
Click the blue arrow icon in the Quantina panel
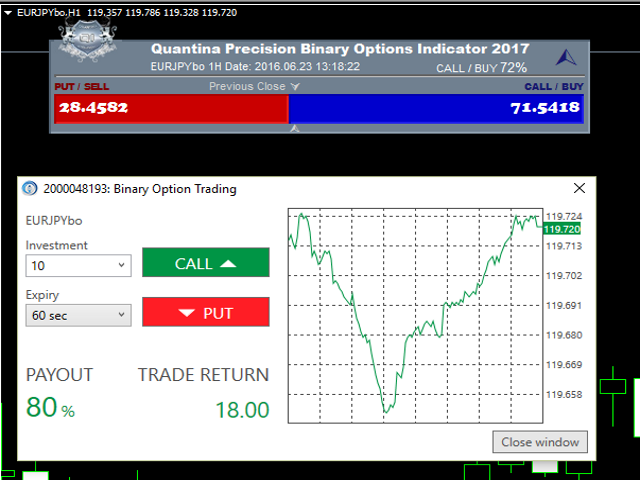pyautogui.click(x=566, y=58)
